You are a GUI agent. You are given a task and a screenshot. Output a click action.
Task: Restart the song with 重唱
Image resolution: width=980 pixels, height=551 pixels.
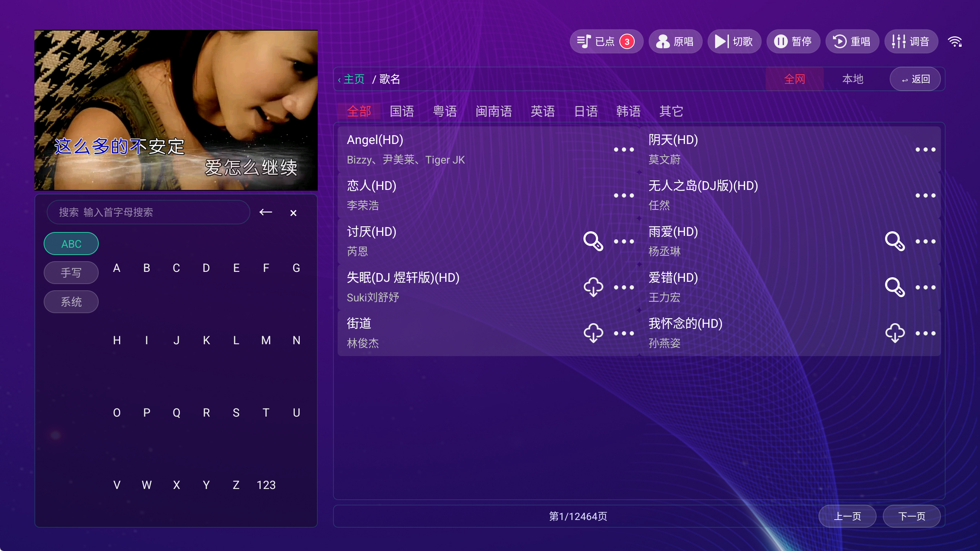(x=852, y=41)
